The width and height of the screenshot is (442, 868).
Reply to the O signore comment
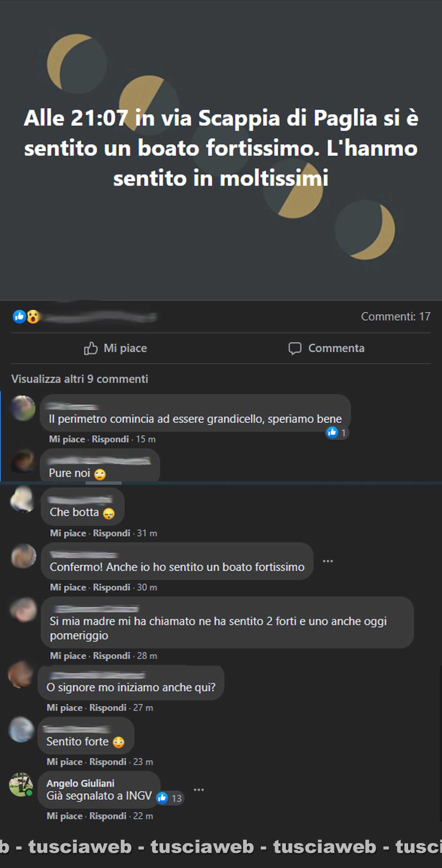click(x=108, y=707)
